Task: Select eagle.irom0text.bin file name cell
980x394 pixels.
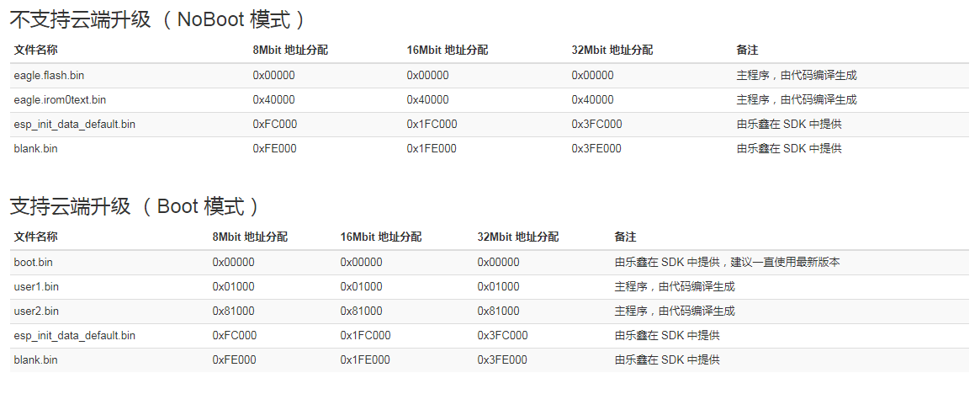Action: 60,100
